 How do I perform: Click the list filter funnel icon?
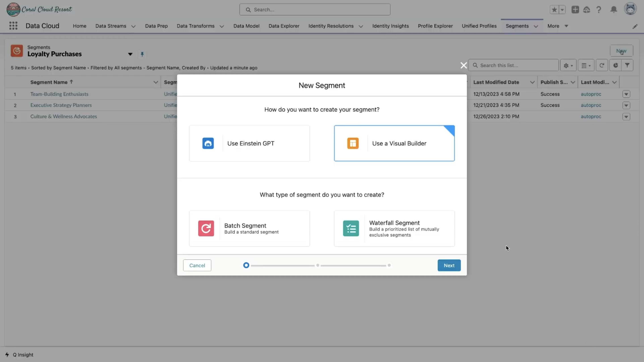pos(627,65)
